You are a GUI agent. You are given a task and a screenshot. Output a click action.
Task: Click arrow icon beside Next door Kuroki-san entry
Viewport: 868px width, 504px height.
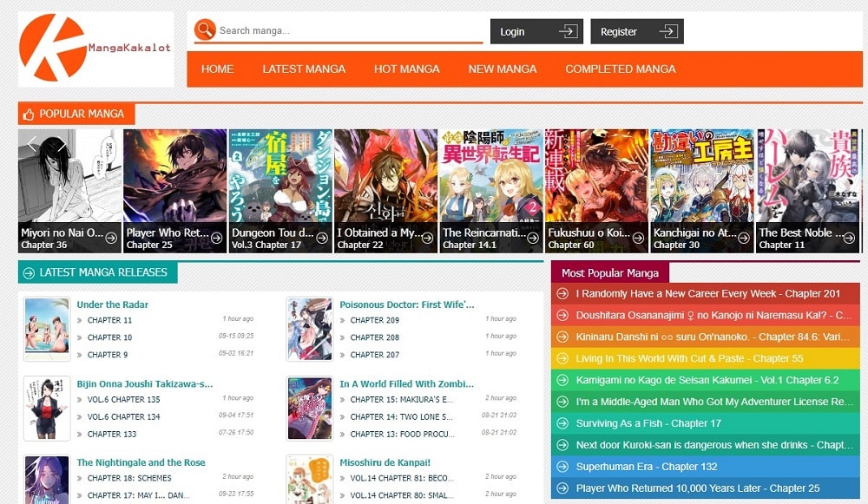(562, 445)
